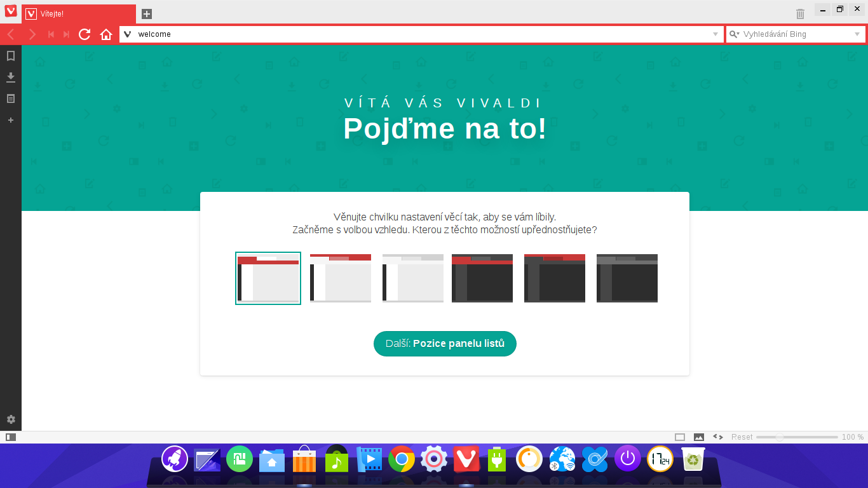Click the address bar showing welcome
868x488 pixels.
point(422,34)
